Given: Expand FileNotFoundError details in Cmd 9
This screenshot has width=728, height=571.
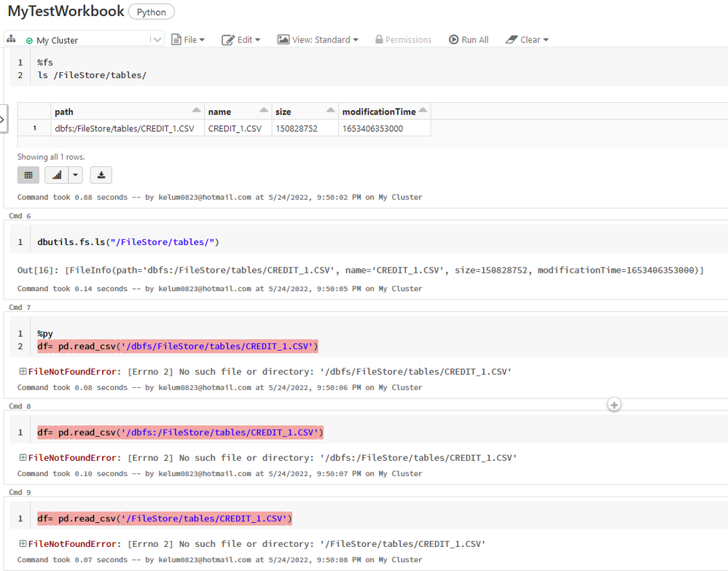Looking at the screenshot, I should point(23,544).
